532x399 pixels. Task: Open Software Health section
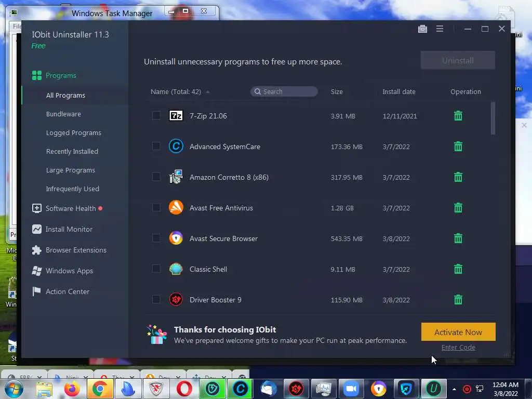[x=67, y=208]
